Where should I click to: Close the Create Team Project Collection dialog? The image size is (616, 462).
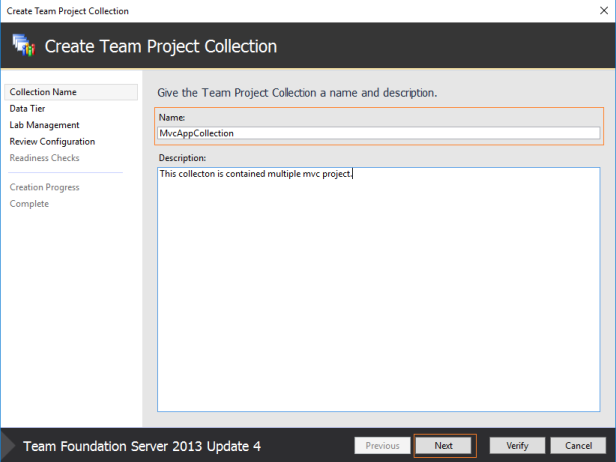click(x=604, y=11)
